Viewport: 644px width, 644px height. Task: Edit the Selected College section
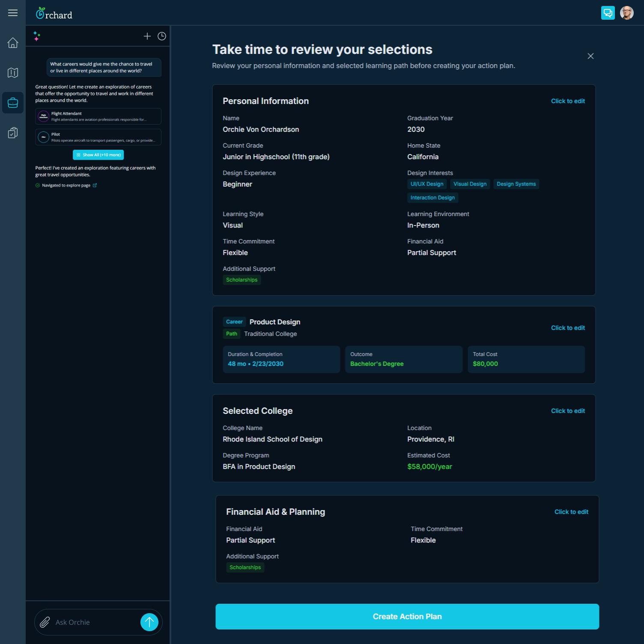click(x=568, y=411)
